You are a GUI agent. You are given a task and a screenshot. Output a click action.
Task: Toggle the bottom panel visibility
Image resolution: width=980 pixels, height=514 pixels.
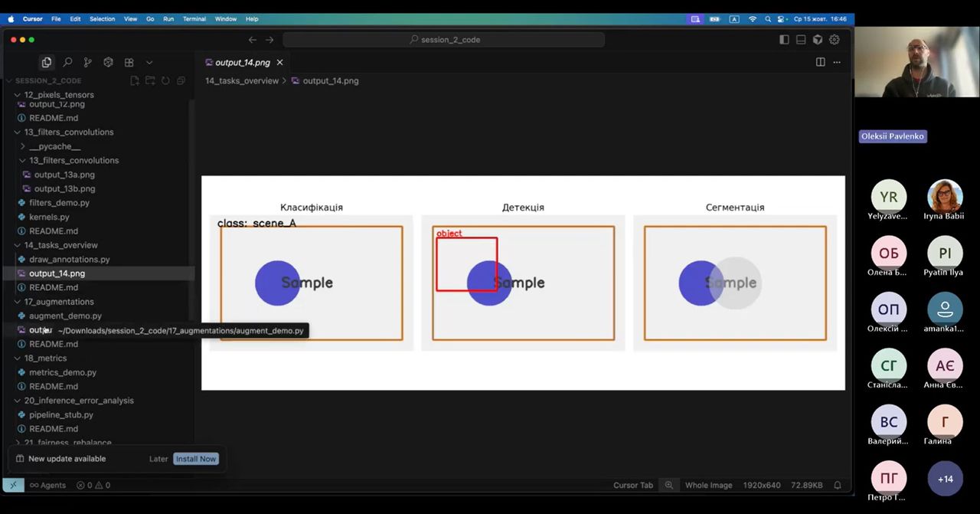[x=801, y=40]
